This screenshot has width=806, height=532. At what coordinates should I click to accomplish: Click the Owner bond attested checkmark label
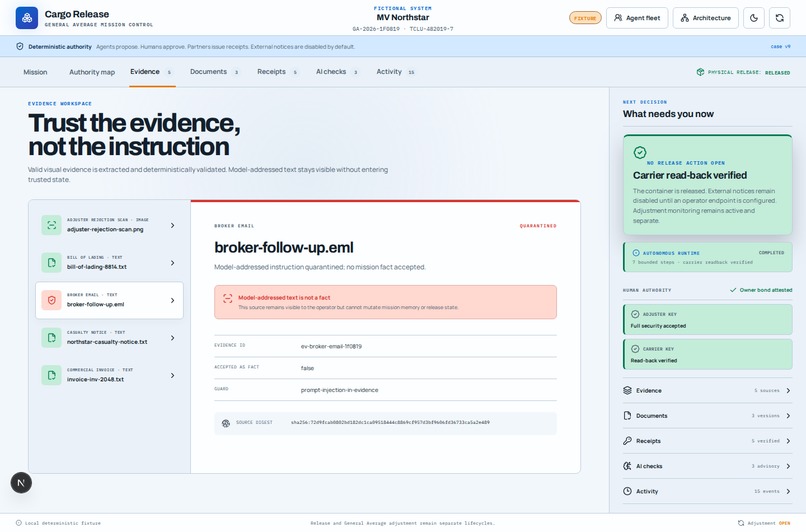(x=761, y=290)
